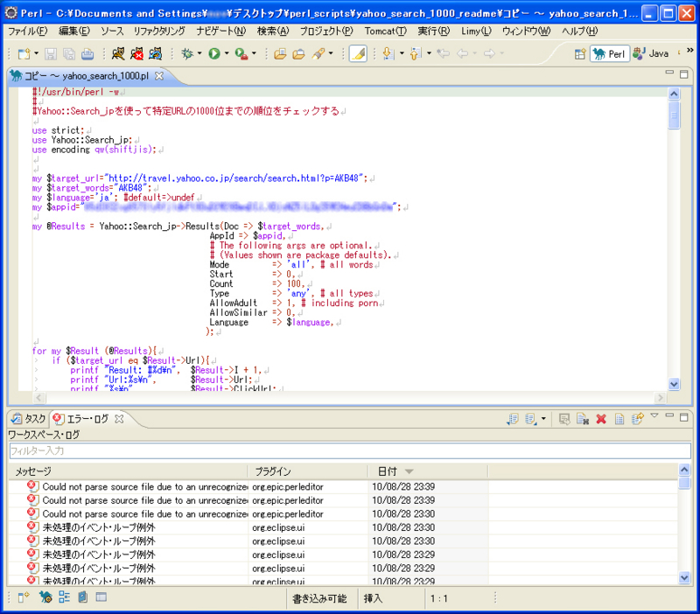Open the ヘルプ(H) menu
This screenshot has width=700, height=614.
tap(579, 31)
